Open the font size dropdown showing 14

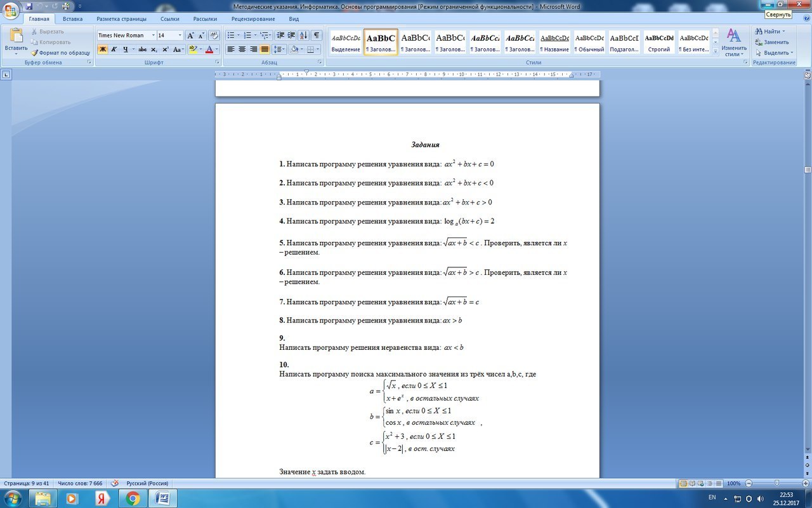(x=180, y=36)
